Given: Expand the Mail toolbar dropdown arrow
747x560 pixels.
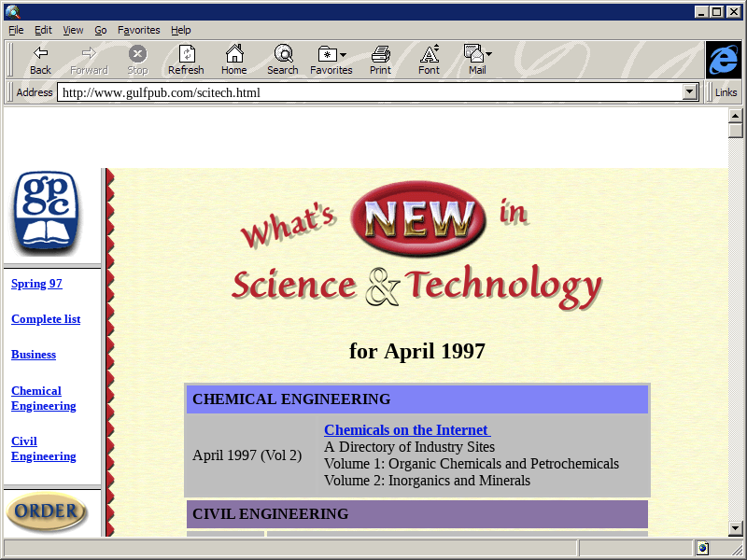Looking at the screenshot, I should [x=488, y=55].
